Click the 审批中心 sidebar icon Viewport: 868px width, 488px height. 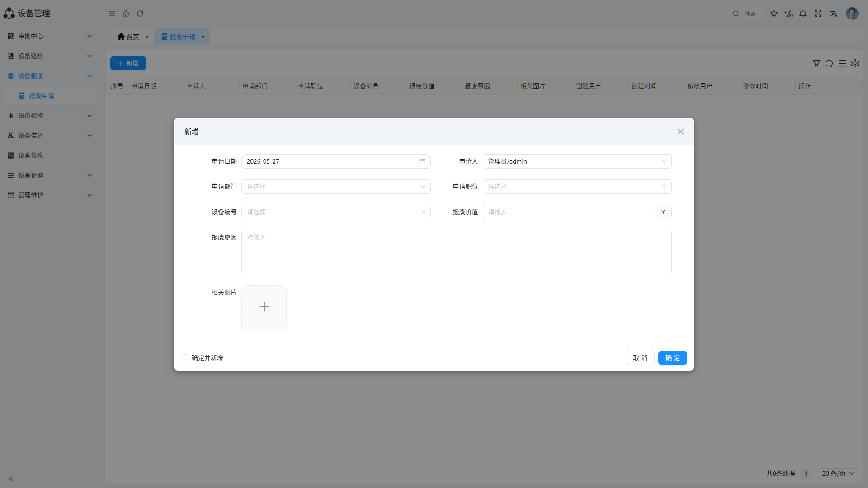point(11,36)
